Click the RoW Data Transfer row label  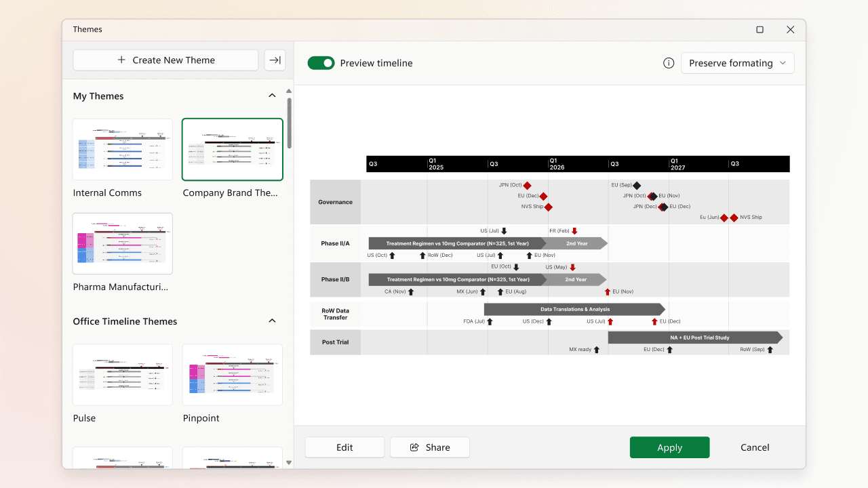tap(335, 314)
